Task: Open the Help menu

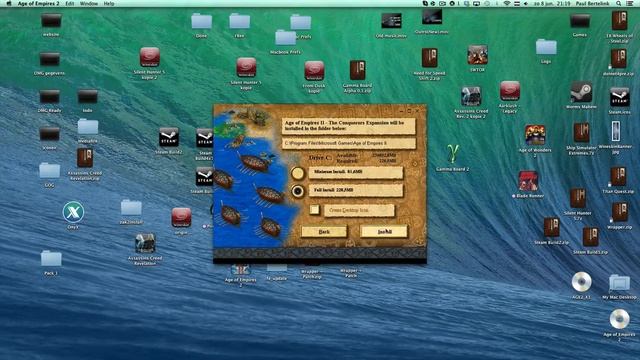Action: [109, 3]
